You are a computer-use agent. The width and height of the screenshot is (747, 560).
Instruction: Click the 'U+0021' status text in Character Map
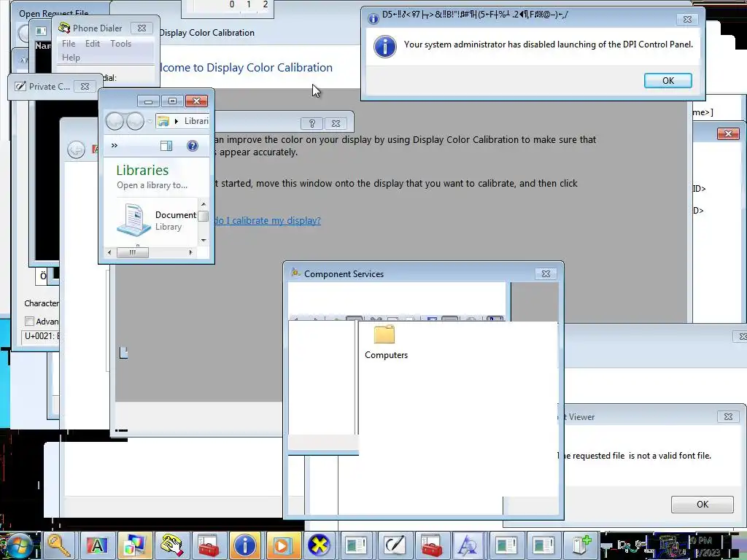click(x=42, y=336)
